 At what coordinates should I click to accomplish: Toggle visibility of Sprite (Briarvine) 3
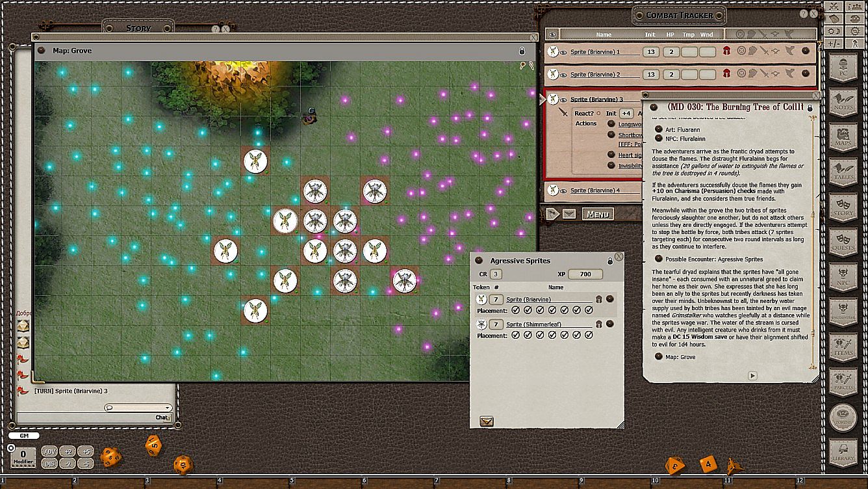point(563,99)
